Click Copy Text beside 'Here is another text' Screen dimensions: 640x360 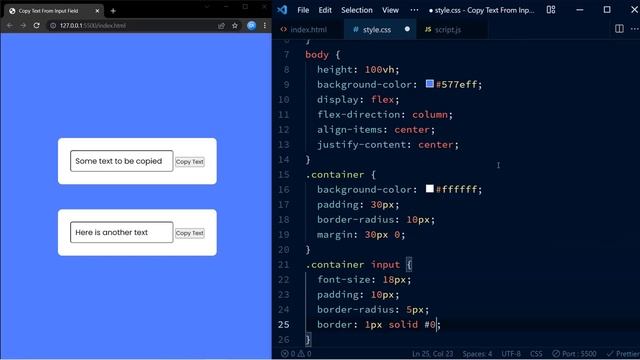[190, 233]
